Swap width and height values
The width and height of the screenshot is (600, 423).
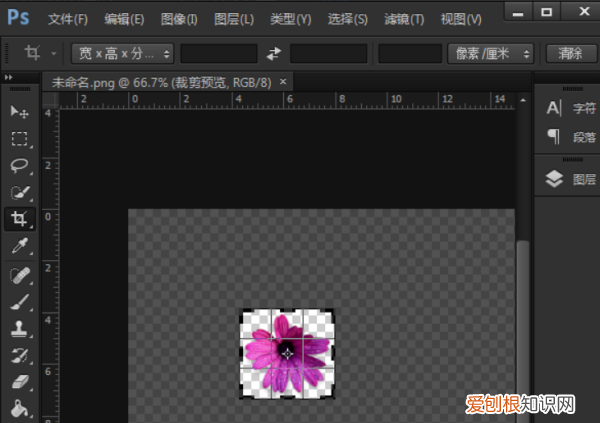tap(274, 53)
